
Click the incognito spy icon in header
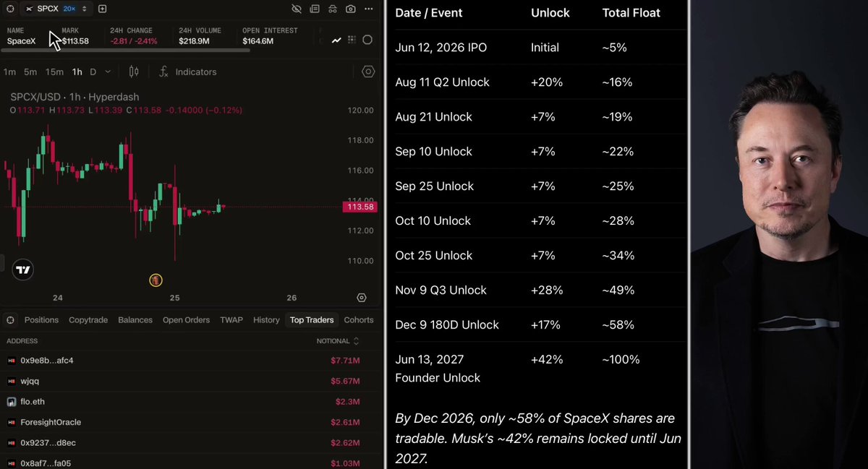(333, 9)
